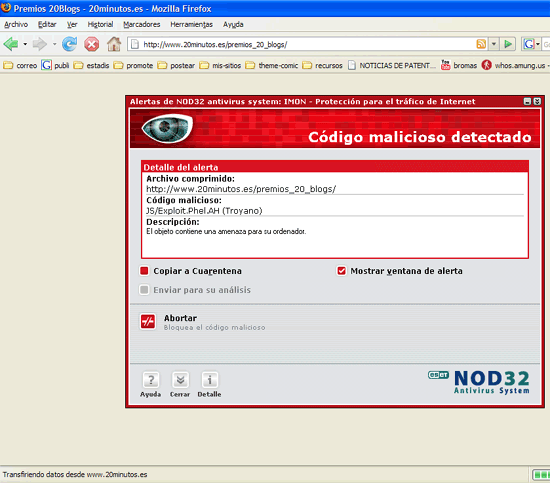Screen dimensions: 550x483
Task: Uncheck Mostrar ventana de alerta
Action: click(341, 271)
